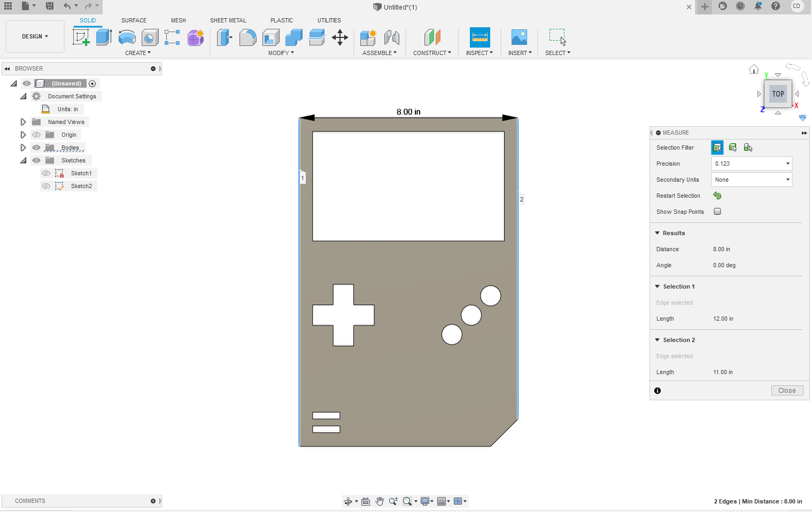Select the Shell tool
812x512 pixels.
click(271, 37)
